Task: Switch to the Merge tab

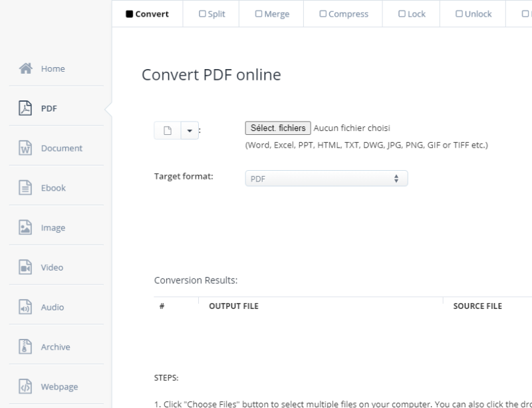Action: click(259, 14)
